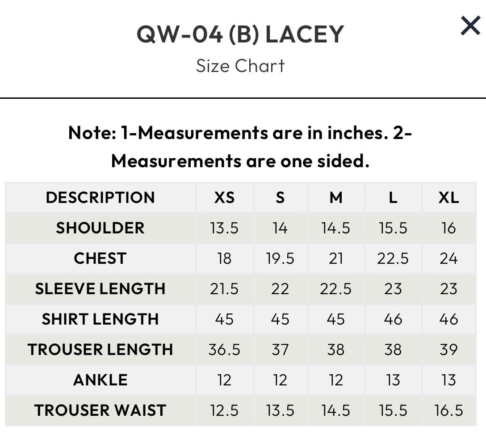Click the SLEEVE LENGTH row label
Screen dimensions: 486x448
[x=100, y=289]
